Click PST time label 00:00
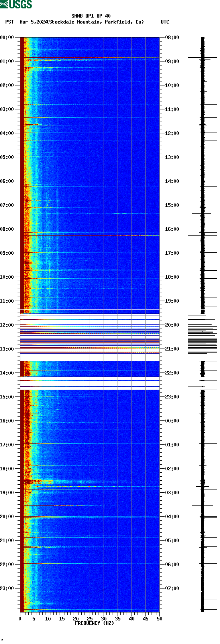 7,38
